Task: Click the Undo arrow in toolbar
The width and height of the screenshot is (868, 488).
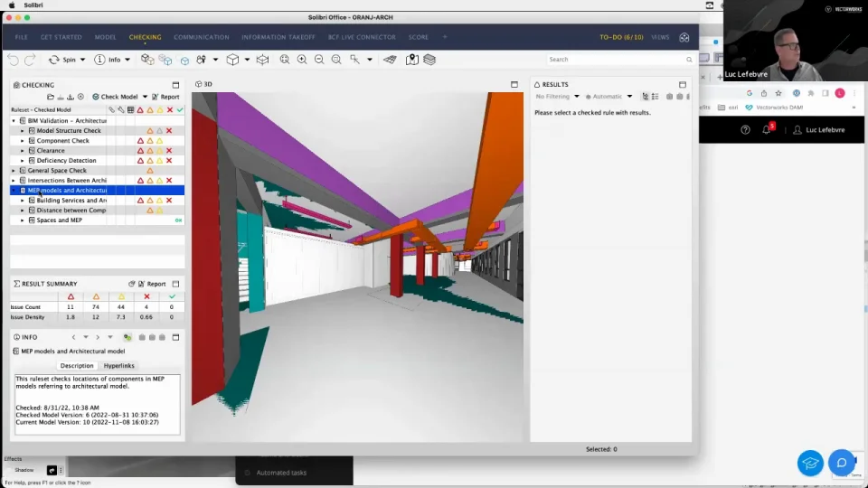Action: point(13,60)
